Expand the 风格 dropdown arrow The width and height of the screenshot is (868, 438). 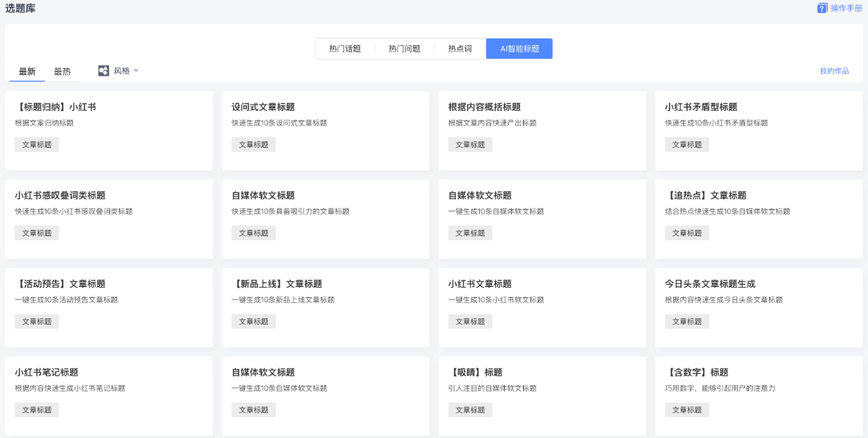[x=136, y=71]
